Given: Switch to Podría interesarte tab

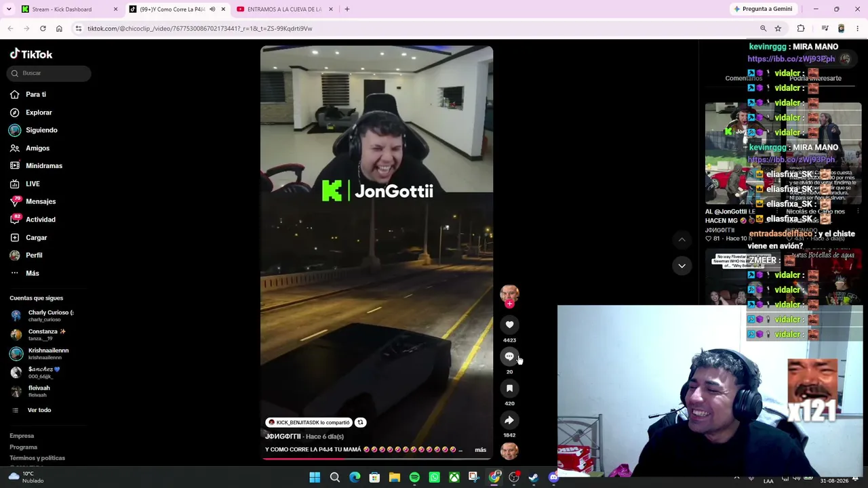Looking at the screenshot, I should pos(815,79).
